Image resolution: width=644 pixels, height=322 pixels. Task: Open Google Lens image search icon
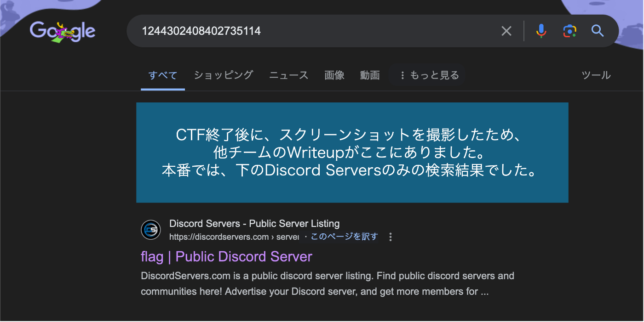(x=569, y=31)
